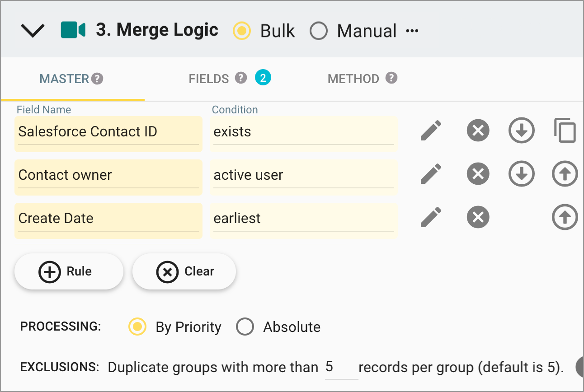Open the METHOD help tooltip

tap(391, 78)
